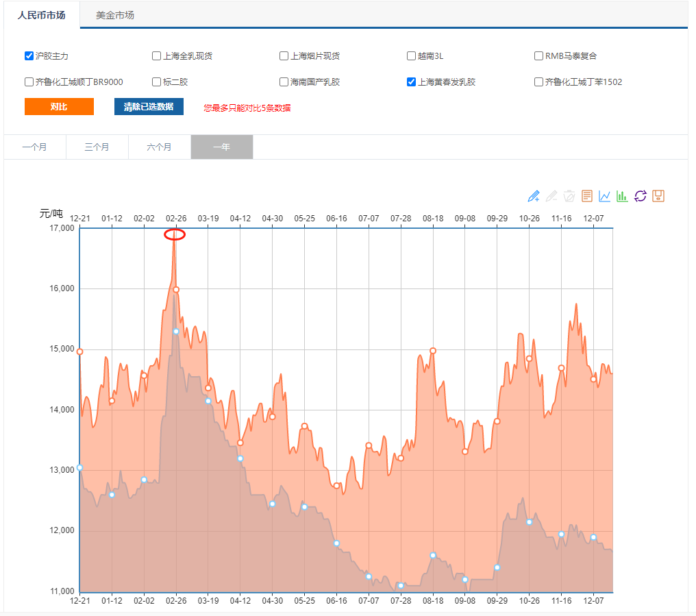The image size is (696, 616).
Task: Click the 17,000 y-axis label
Action: point(62,228)
